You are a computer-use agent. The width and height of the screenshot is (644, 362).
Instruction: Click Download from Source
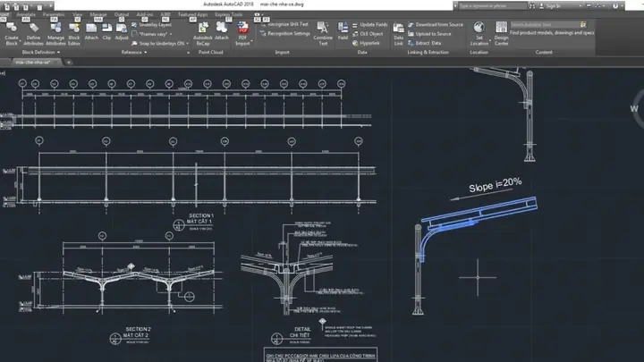(436, 25)
